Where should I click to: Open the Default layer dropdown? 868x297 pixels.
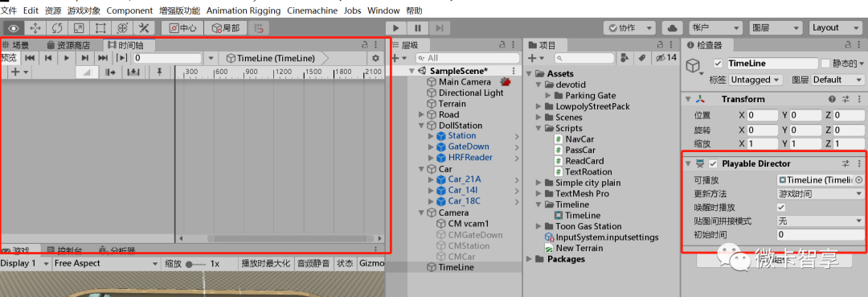pyautogui.click(x=838, y=80)
